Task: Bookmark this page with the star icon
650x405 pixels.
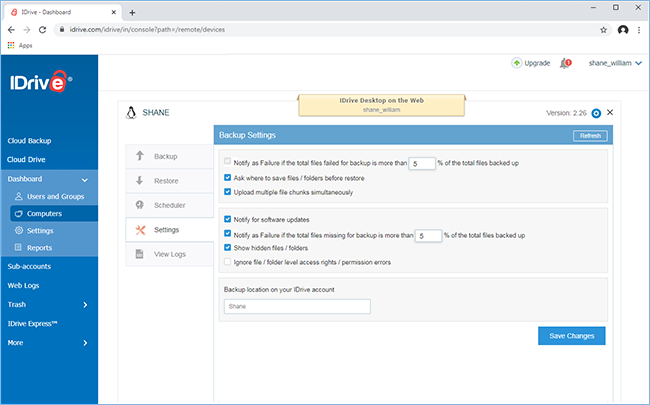Action: (x=604, y=30)
